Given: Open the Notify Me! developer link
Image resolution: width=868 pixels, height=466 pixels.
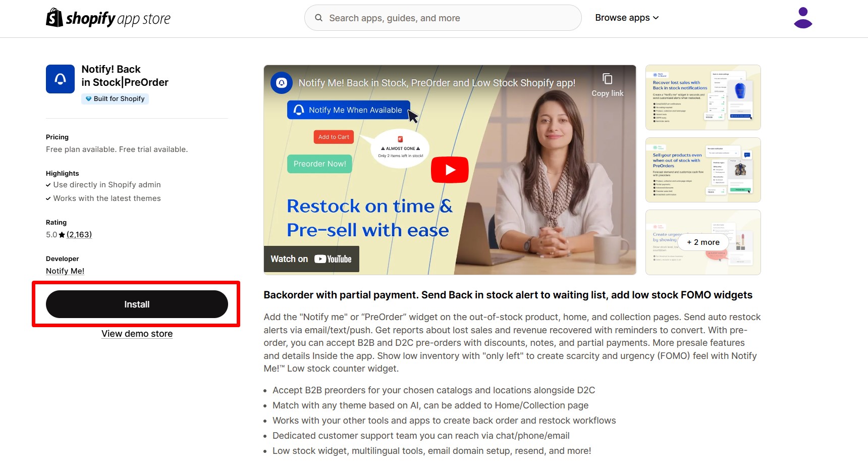Looking at the screenshot, I should [x=65, y=271].
